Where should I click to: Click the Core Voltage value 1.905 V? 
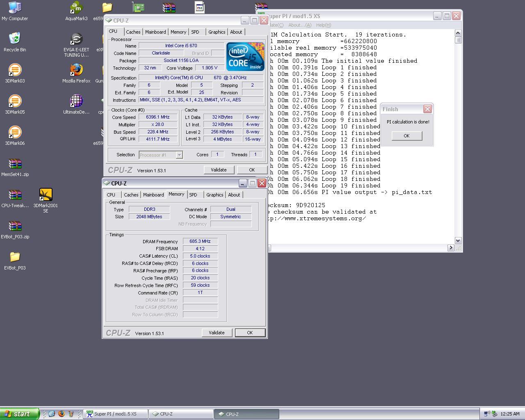pos(210,68)
